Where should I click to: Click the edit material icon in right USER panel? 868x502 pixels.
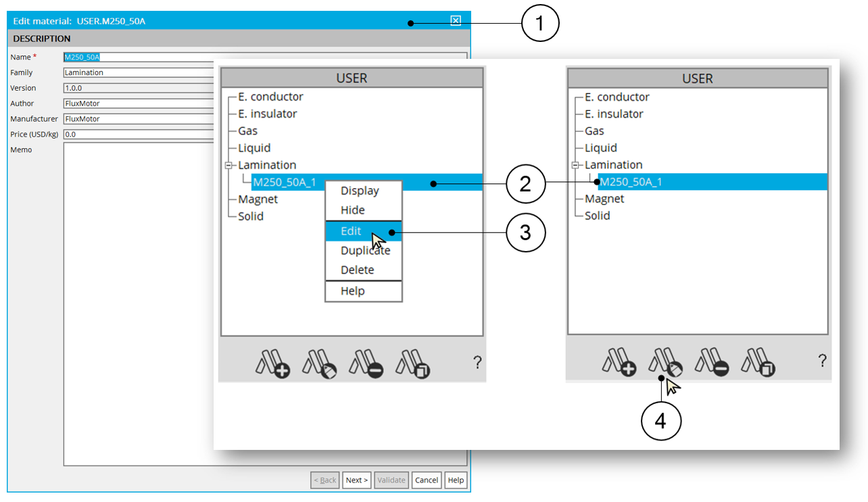pyautogui.click(x=665, y=361)
